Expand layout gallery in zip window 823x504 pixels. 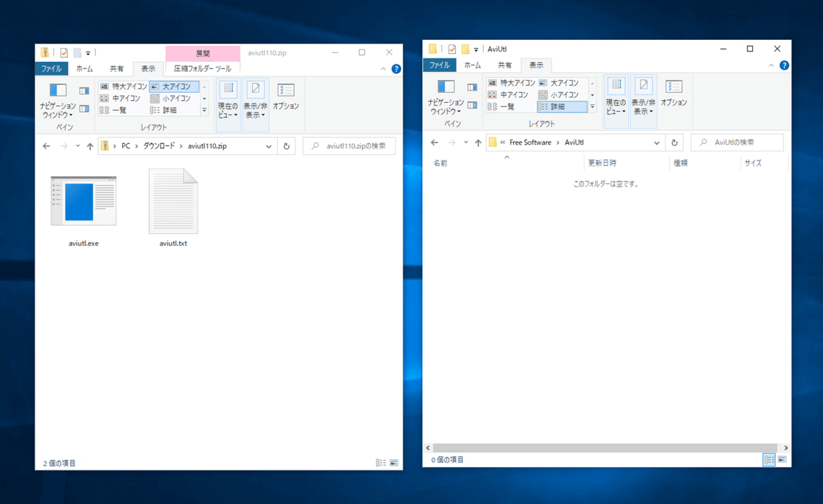pyautogui.click(x=204, y=110)
